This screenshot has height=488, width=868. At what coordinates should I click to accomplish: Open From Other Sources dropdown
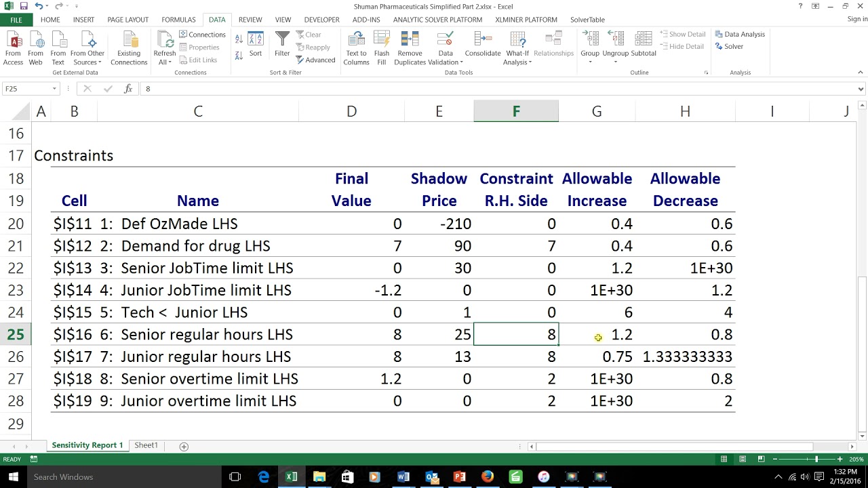(x=87, y=48)
